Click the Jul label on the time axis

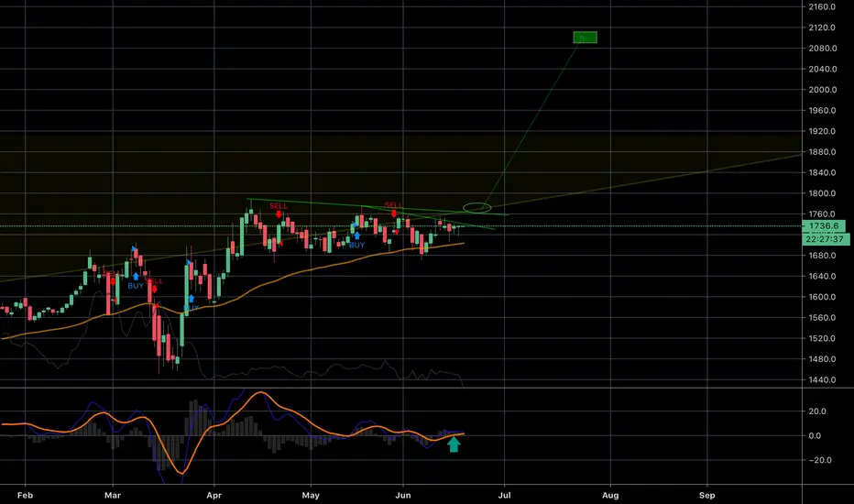click(504, 495)
